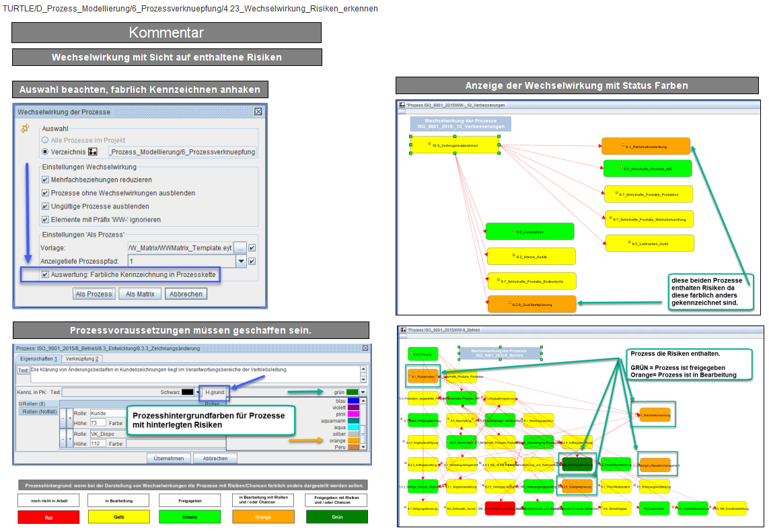769x532 pixels.
Task: Open the Anzeigetiefe Prozesspfad dropdown
Action: 241,262
